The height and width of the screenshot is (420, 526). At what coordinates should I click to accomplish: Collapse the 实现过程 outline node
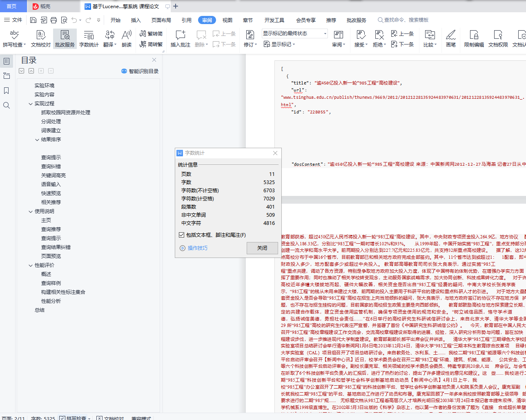tap(31, 104)
